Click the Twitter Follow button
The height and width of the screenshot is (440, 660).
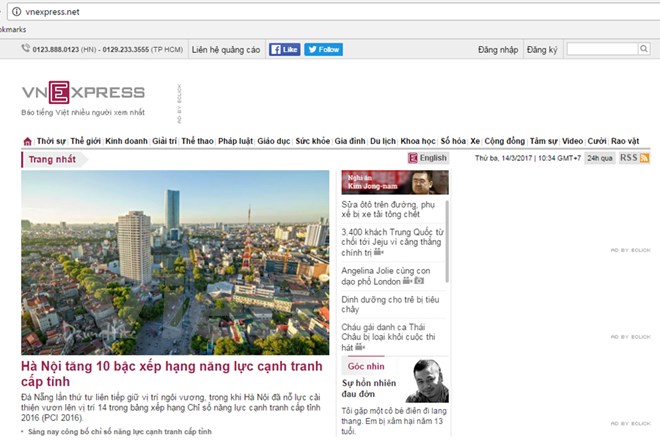pyautogui.click(x=324, y=49)
